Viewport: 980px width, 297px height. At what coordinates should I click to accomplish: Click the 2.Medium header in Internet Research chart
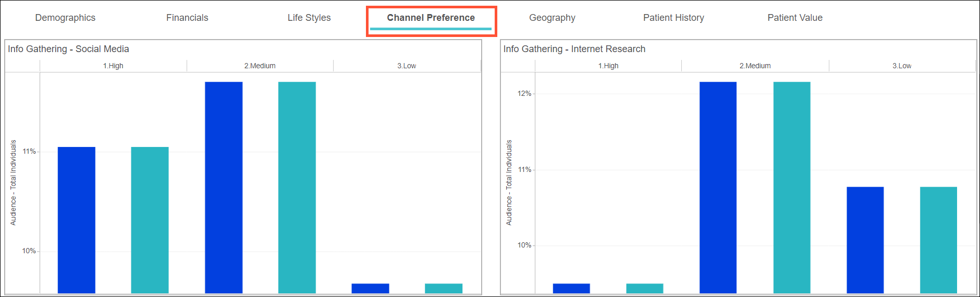click(x=755, y=66)
